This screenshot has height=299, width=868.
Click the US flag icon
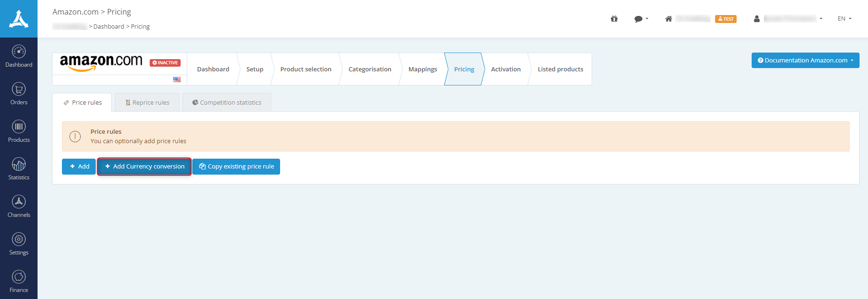click(177, 79)
